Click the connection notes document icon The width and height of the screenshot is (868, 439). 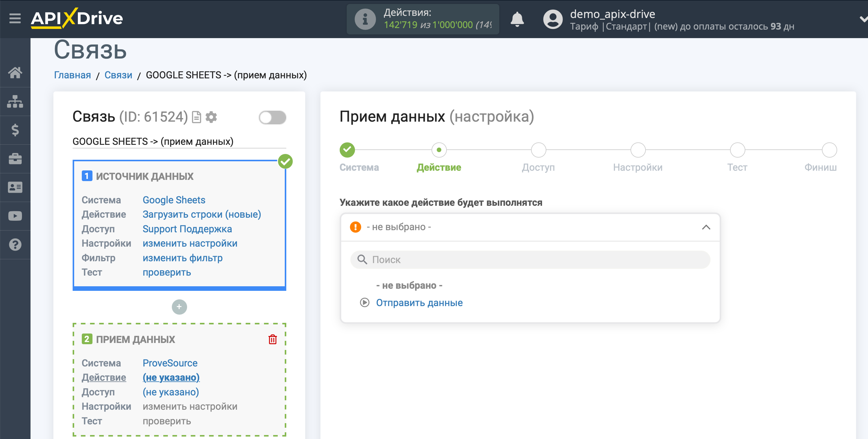pyautogui.click(x=197, y=117)
